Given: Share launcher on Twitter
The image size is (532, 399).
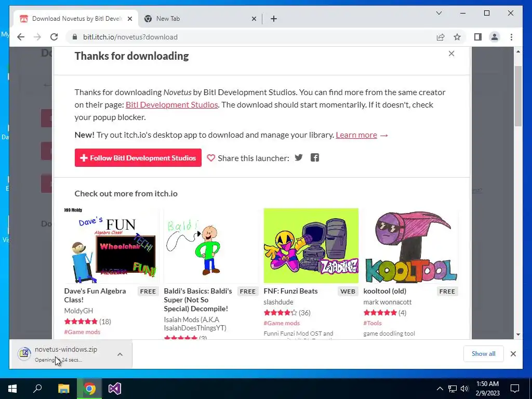Looking at the screenshot, I should click(x=299, y=158).
